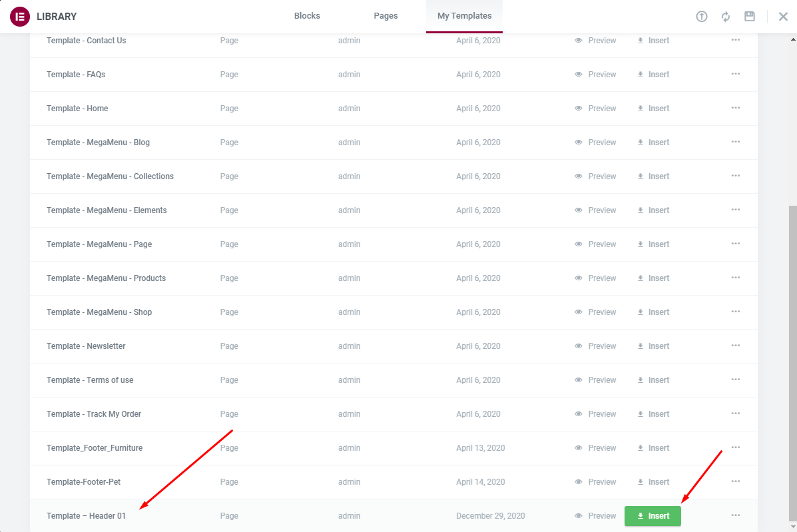Preview Template - Newsletter
Image resolution: width=797 pixels, height=532 pixels.
pyautogui.click(x=595, y=346)
